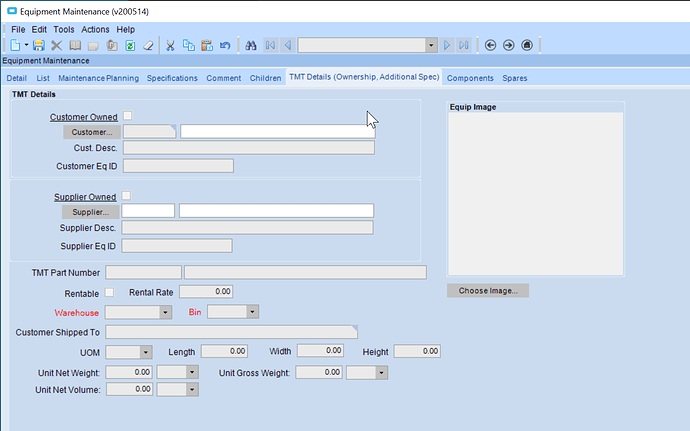Click the Undo arrow icon
The width and height of the screenshot is (690, 431).
click(224, 45)
